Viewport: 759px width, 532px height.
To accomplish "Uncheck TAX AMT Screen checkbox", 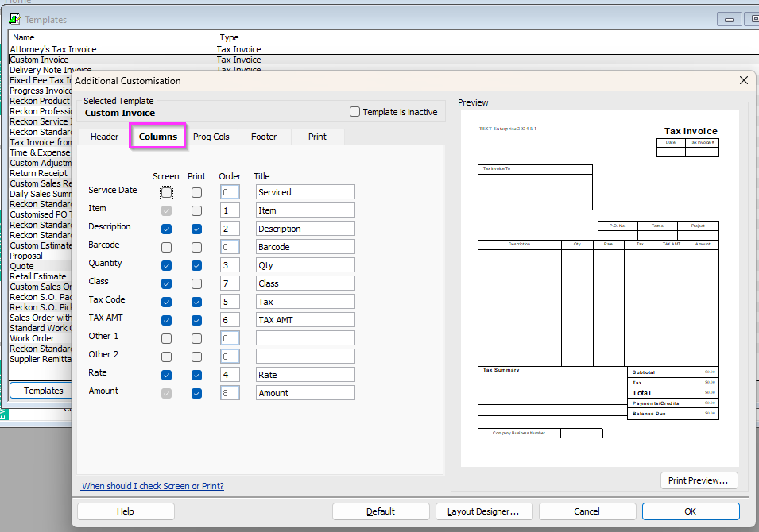I will coord(167,320).
